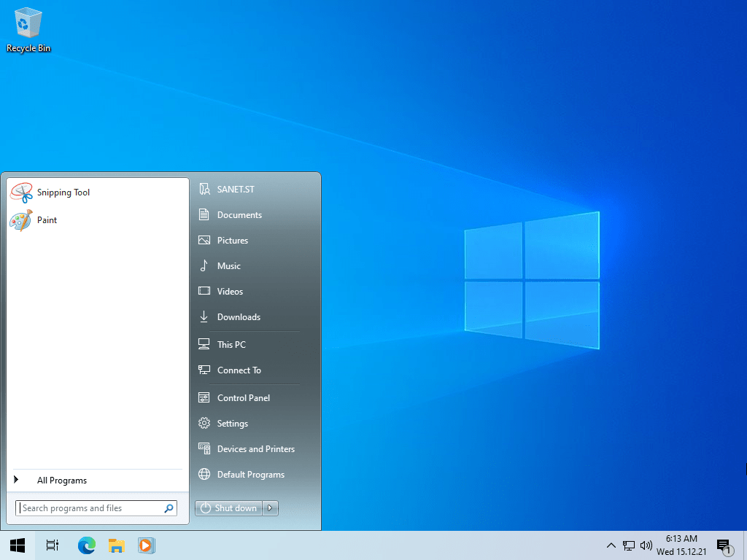Screen dimensions: 747x560
Task: Click the Pictures landscape icon
Action: (204, 241)
